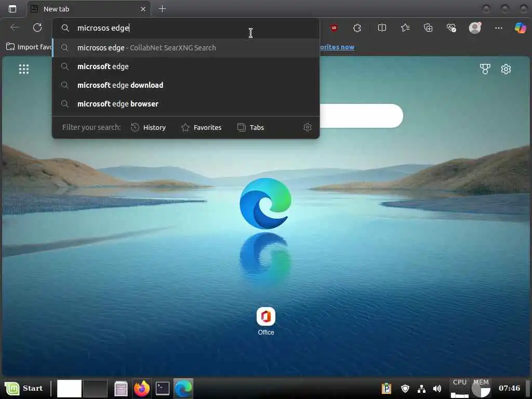Toggle split screen view icon
532x399 pixels.
pos(382,28)
